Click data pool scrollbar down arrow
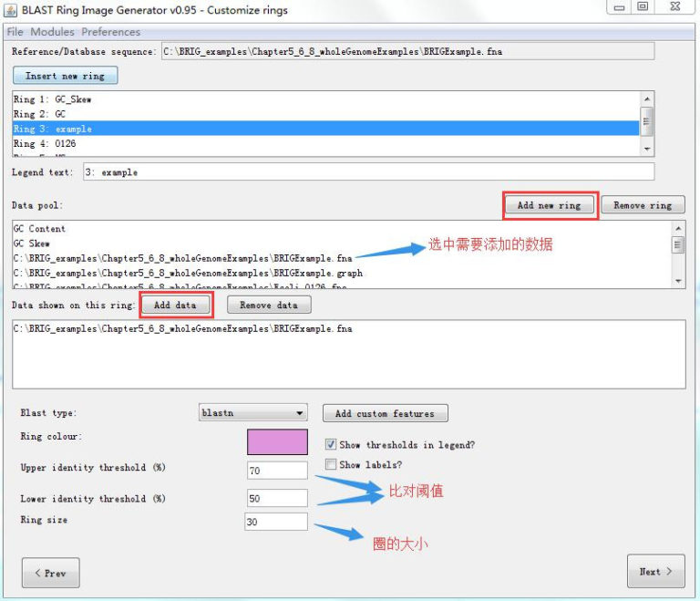Image resolution: width=700 pixels, height=601 pixels. 678,281
